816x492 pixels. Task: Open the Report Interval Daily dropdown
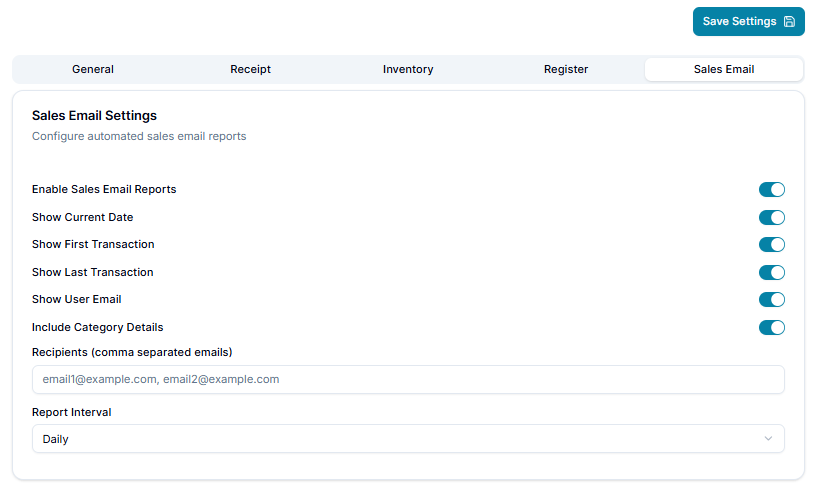click(408, 439)
